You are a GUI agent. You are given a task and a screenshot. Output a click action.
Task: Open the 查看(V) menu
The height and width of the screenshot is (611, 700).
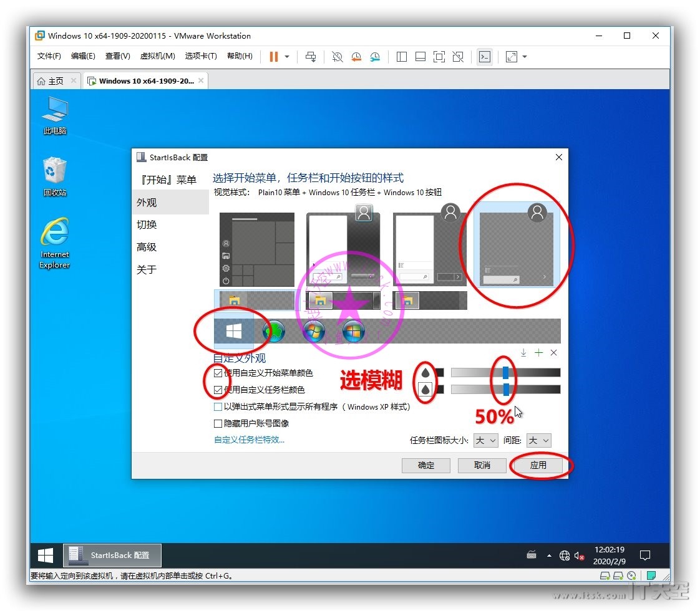pos(117,55)
